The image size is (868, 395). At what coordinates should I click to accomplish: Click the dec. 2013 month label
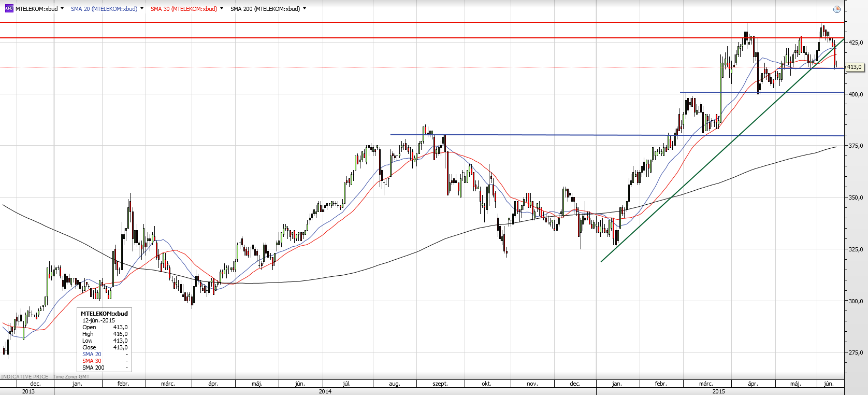(35, 384)
